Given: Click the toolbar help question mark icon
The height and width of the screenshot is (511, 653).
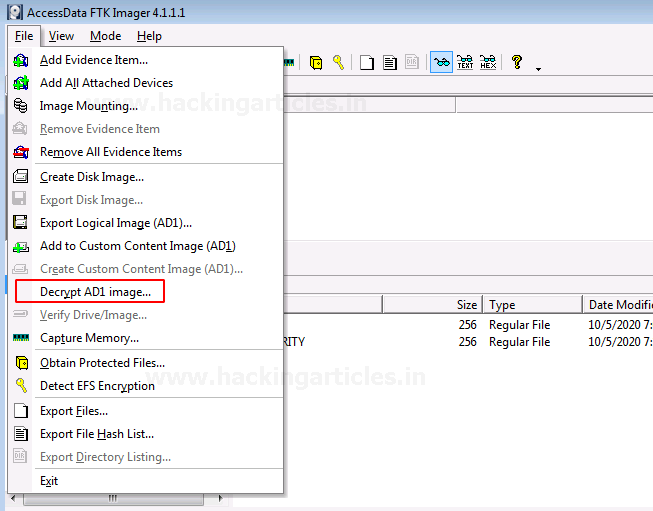Looking at the screenshot, I should (517, 62).
